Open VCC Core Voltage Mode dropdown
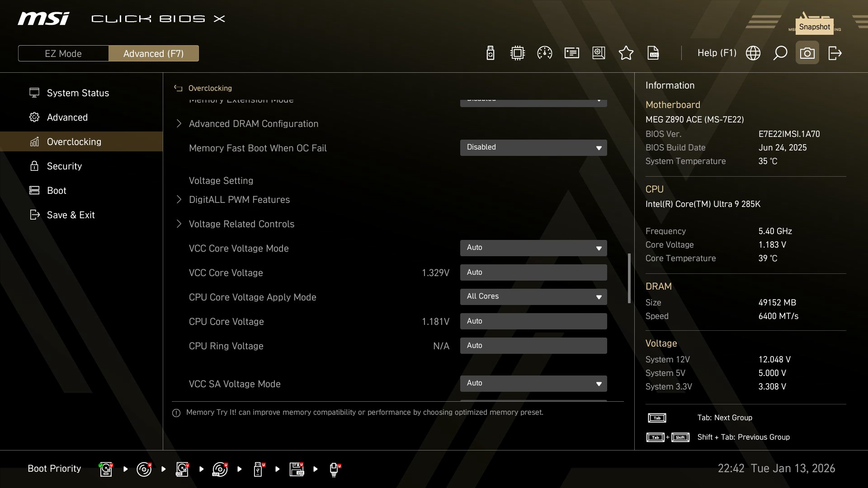This screenshot has height=488, width=868. [x=533, y=248]
